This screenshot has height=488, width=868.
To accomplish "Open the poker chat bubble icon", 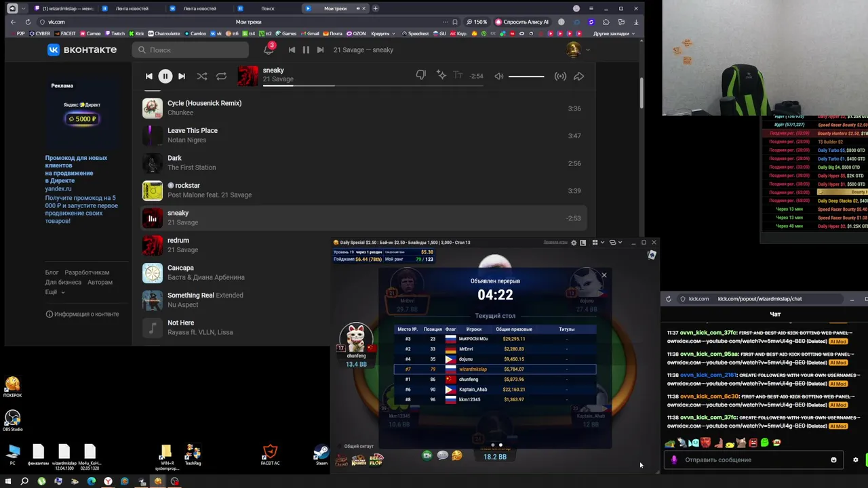I will tap(442, 455).
